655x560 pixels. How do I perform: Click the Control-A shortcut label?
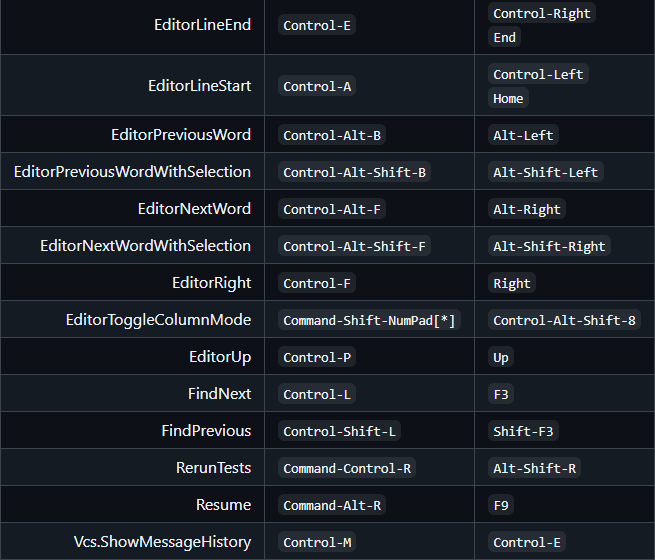[317, 86]
